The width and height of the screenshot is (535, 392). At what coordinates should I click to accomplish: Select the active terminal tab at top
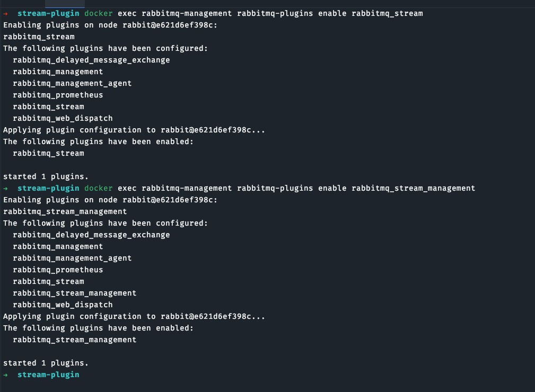point(65,4)
